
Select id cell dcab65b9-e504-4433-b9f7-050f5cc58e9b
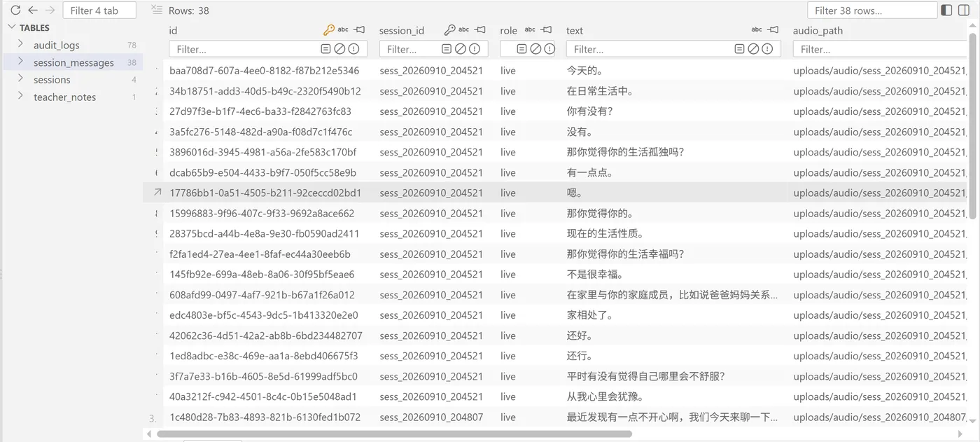pyautogui.click(x=262, y=172)
